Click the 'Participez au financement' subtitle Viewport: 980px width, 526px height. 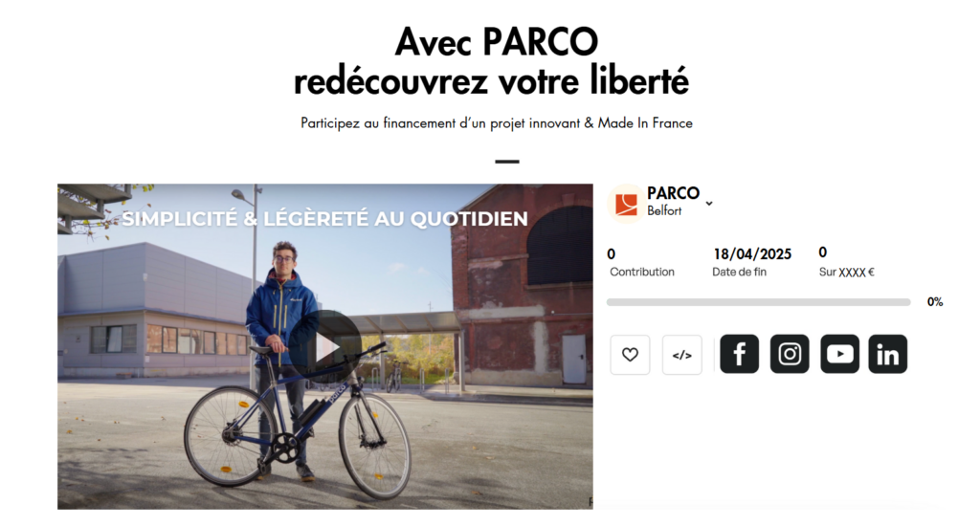(x=497, y=123)
